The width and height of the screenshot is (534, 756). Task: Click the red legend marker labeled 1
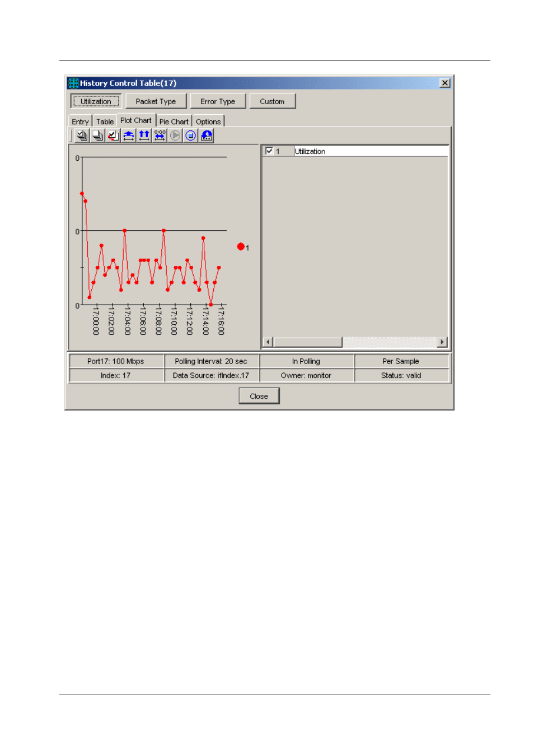click(x=241, y=246)
